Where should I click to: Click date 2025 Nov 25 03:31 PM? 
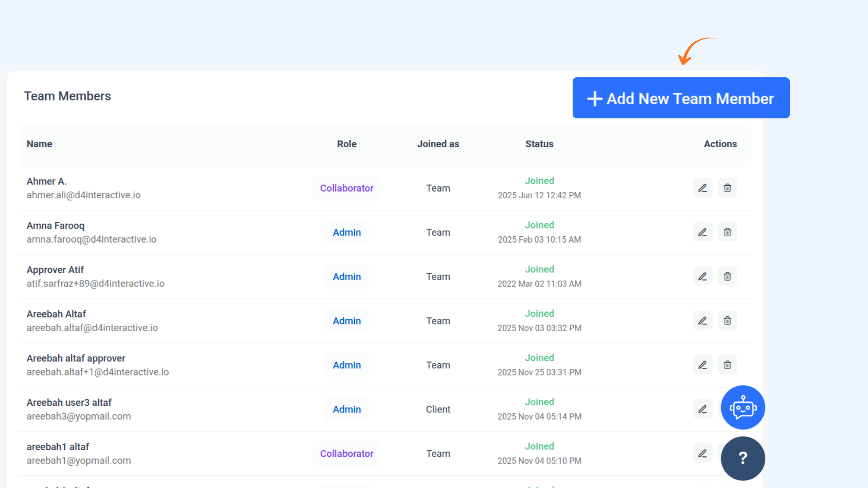[539, 372]
